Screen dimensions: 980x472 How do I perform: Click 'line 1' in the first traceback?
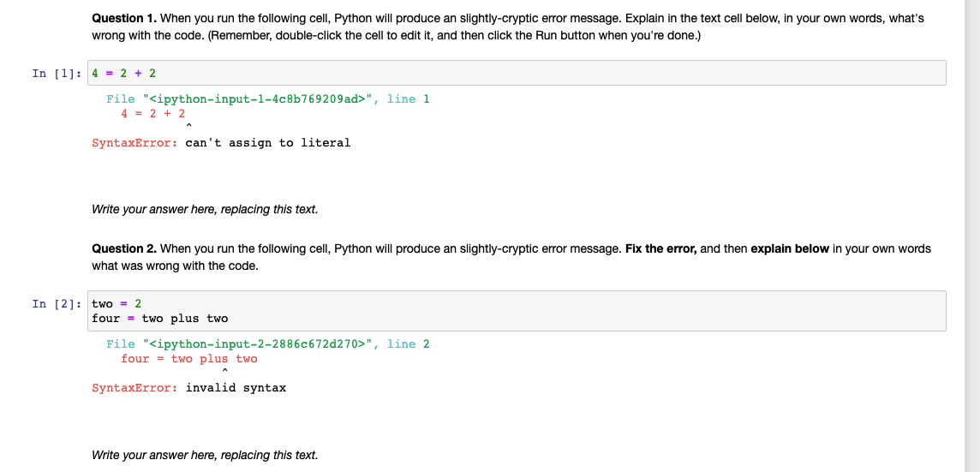409,99
